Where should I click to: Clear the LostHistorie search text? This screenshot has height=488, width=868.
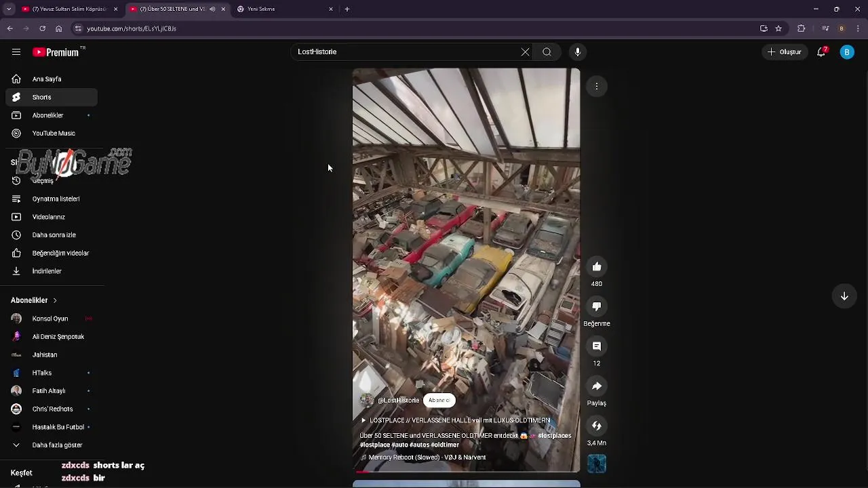(x=525, y=52)
